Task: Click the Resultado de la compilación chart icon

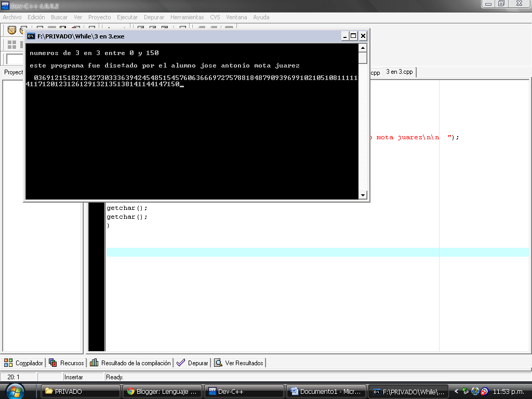Action: click(x=95, y=362)
